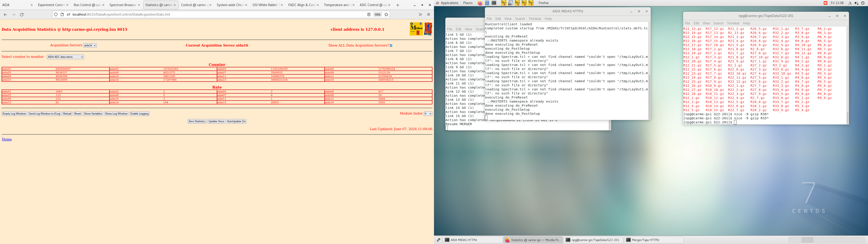This screenshot has height=244, width=868.
Task: Bookmark this page with the star icon
Action: pyautogui.click(x=387, y=14)
